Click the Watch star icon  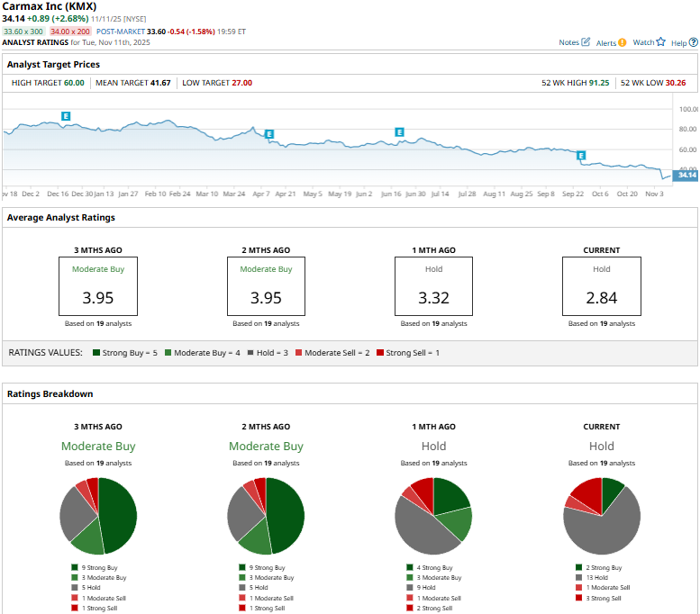(x=660, y=42)
